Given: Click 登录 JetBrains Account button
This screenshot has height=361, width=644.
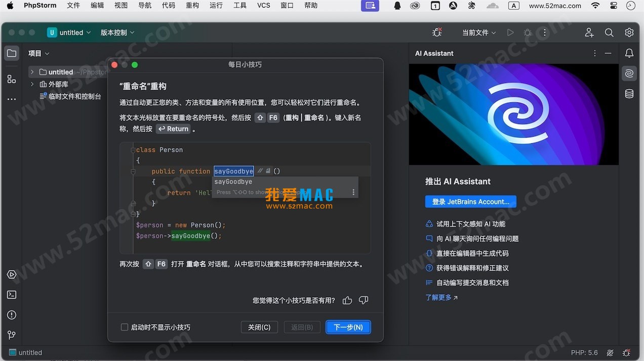Looking at the screenshot, I should [x=471, y=202].
